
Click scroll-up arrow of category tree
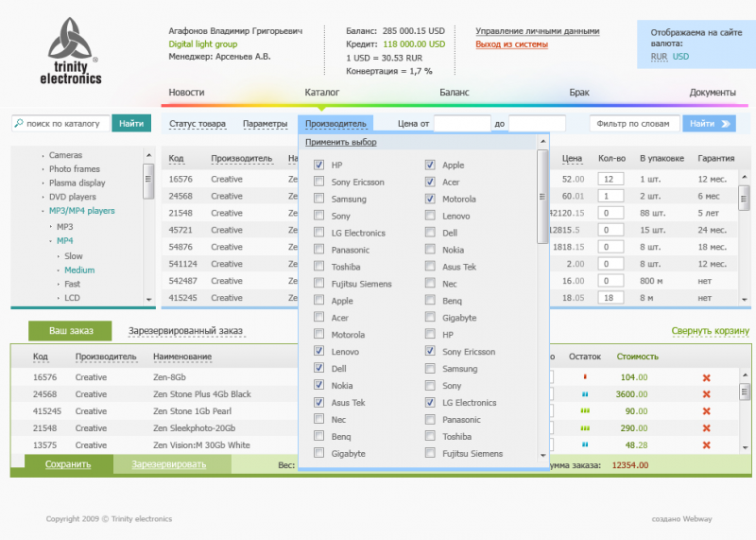pos(148,155)
